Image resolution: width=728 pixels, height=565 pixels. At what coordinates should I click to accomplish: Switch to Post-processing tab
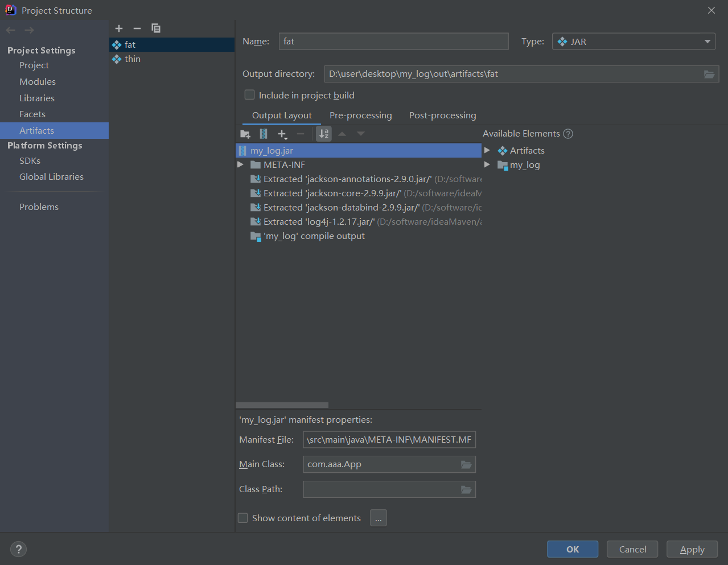pos(443,116)
